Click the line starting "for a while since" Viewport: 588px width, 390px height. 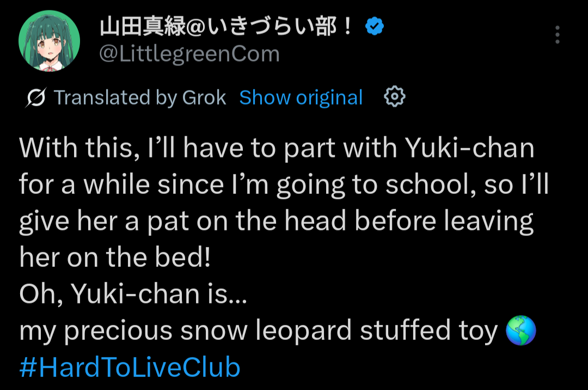point(283,185)
